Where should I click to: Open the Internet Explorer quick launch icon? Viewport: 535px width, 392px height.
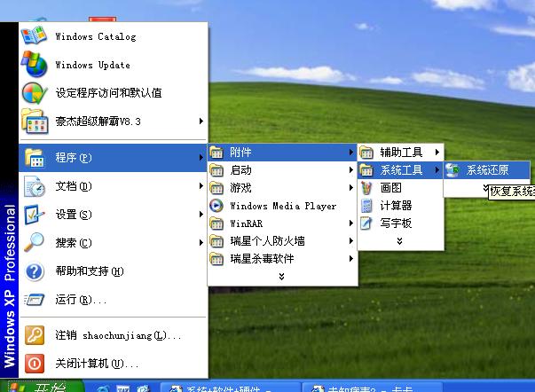[x=103, y=388]
